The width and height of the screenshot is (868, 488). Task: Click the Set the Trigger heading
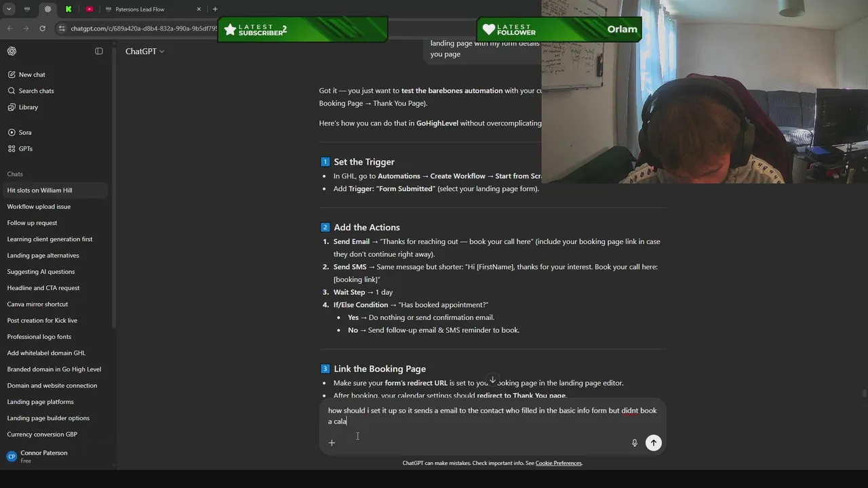point(363,162)
